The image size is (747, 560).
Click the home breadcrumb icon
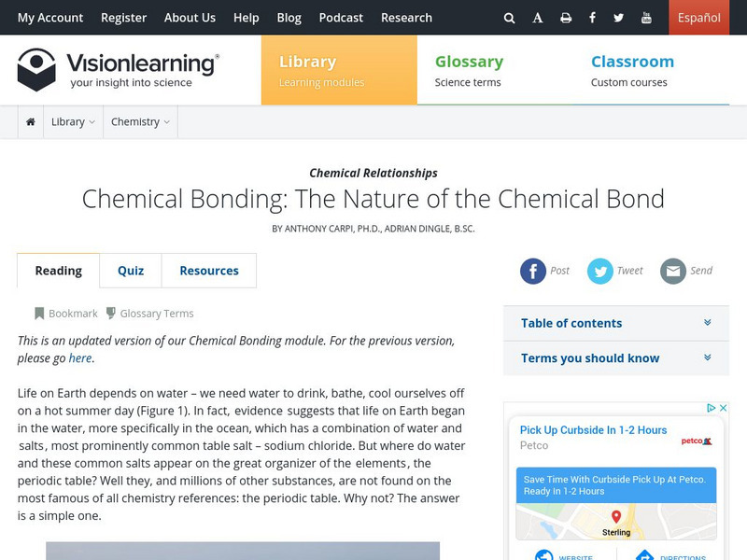[31, 122]
